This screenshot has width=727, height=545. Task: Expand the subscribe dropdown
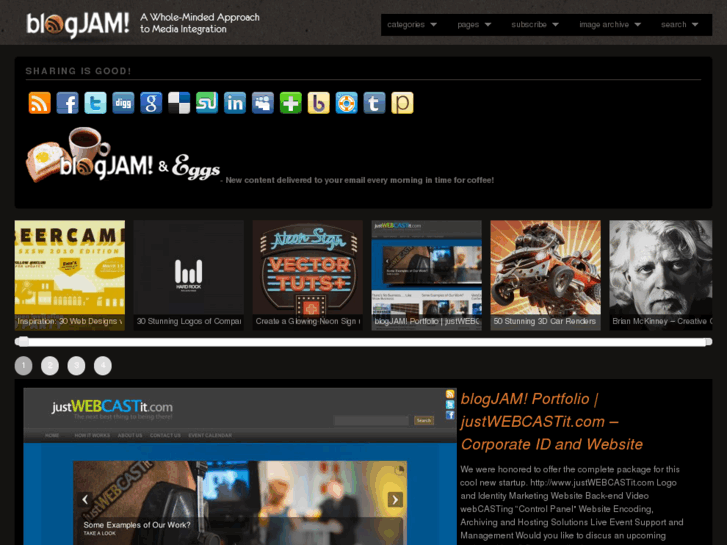click(x=535, y=25)
